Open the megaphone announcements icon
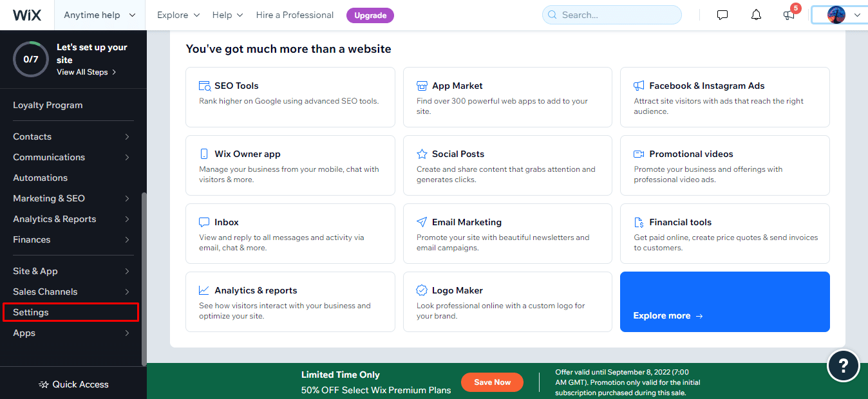 [789, 15]
